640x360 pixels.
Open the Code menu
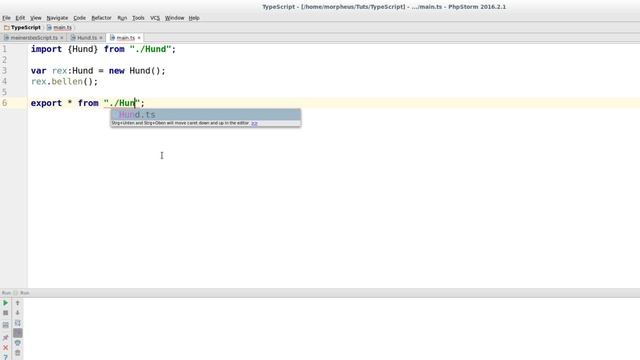tap(80, 18)
